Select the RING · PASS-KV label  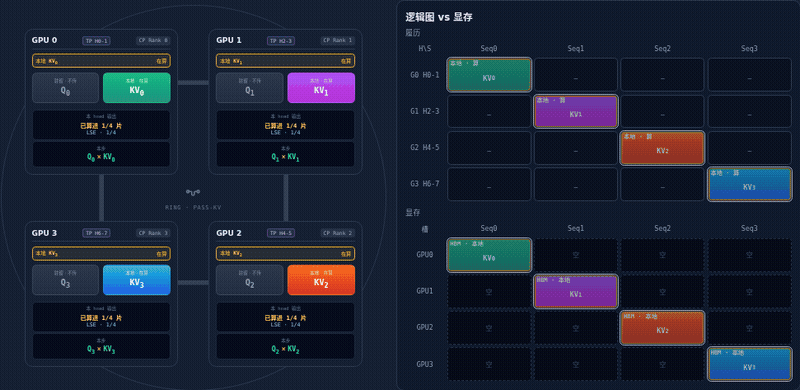coord(193,208)
